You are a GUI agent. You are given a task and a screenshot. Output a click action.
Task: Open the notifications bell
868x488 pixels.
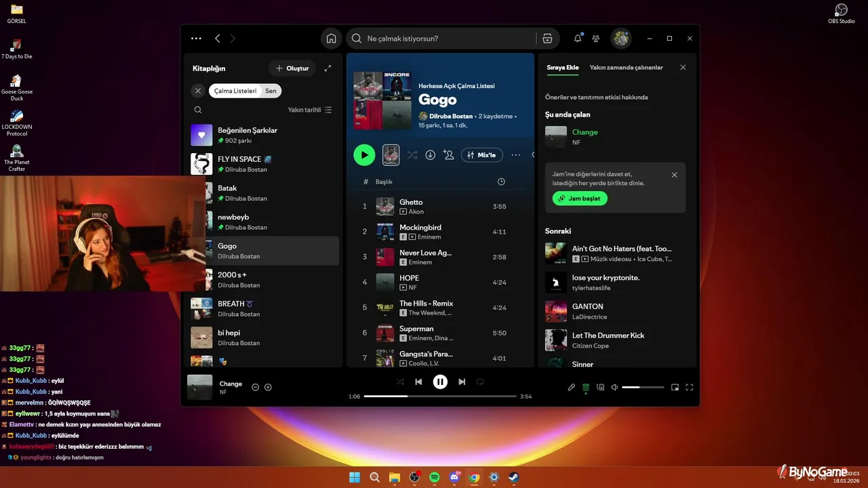tap(578, 39)
